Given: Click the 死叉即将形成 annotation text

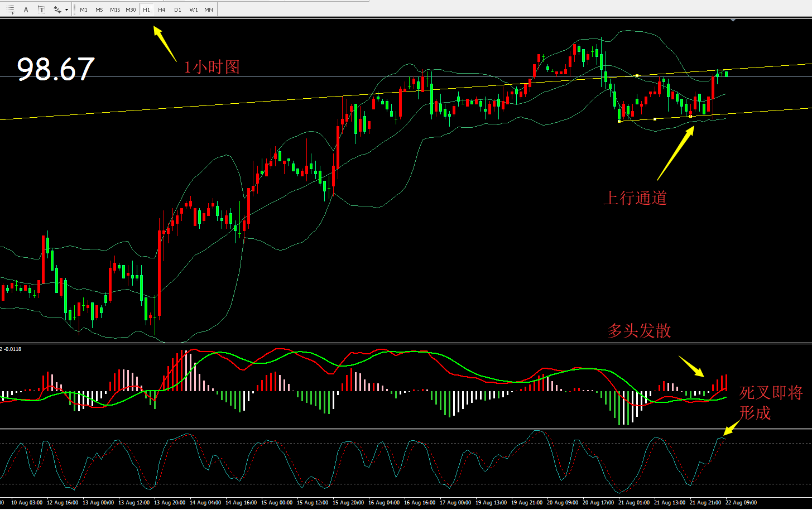Looking at the screenshot, I should (771, 402).
